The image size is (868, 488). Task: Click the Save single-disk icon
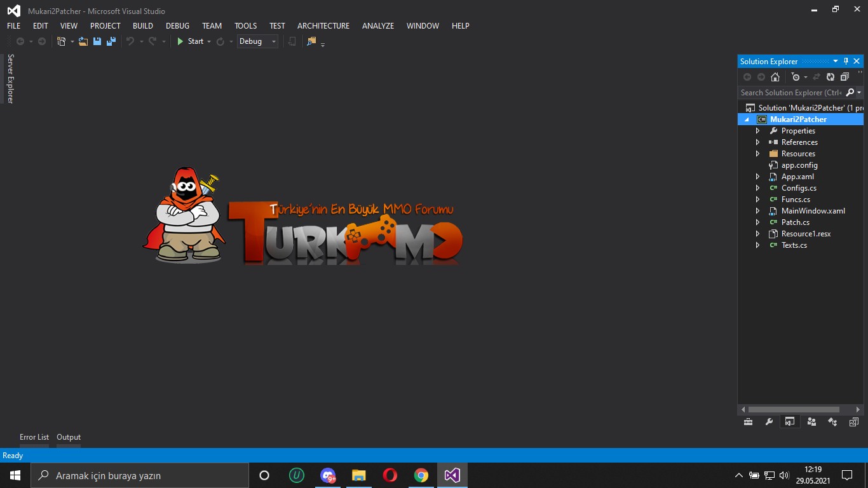point(97,41)
